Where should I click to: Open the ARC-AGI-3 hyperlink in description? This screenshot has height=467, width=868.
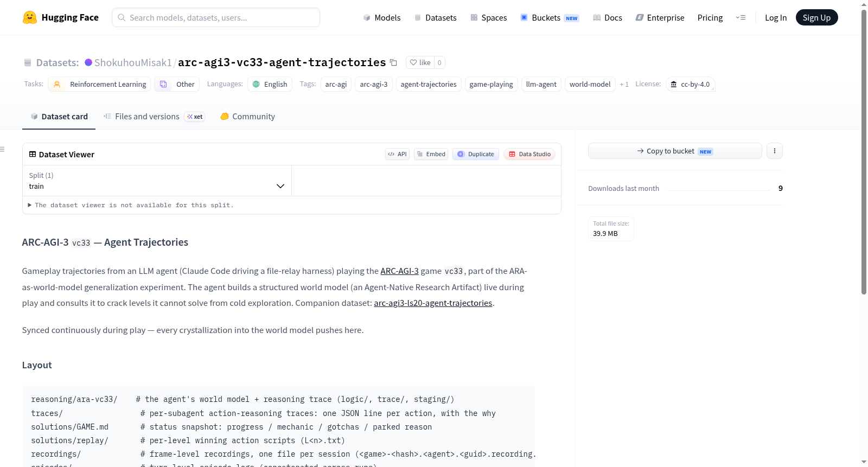[399, 271]
